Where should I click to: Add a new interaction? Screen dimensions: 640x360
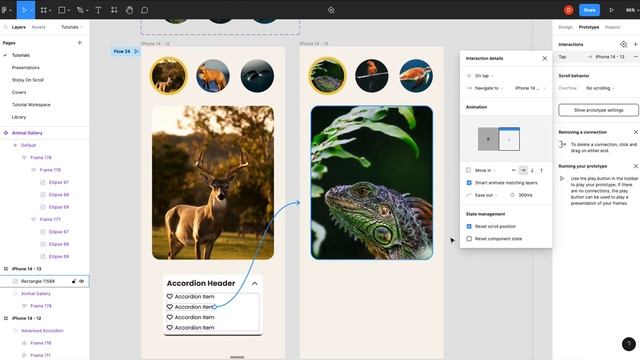click(x=636, y=44)
